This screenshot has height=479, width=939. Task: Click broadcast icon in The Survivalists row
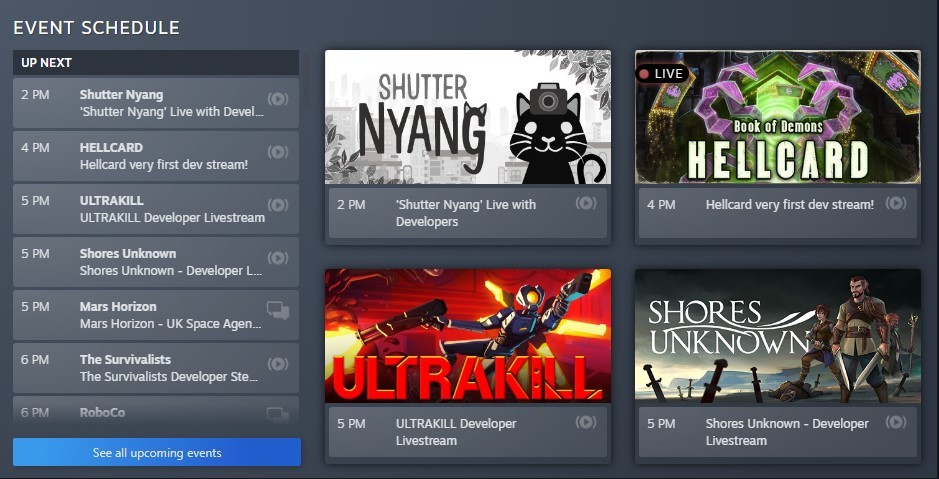pyautogui.click(x=278, y=363)
